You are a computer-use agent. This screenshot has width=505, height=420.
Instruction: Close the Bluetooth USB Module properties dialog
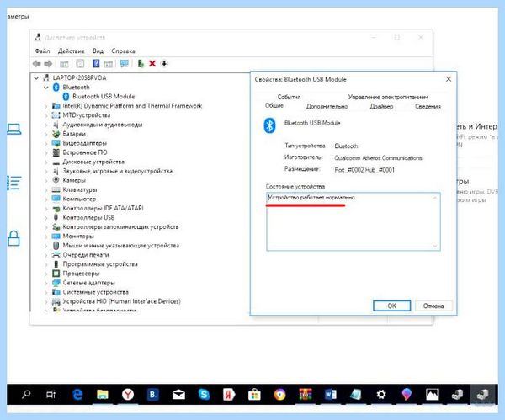point(449,79)
